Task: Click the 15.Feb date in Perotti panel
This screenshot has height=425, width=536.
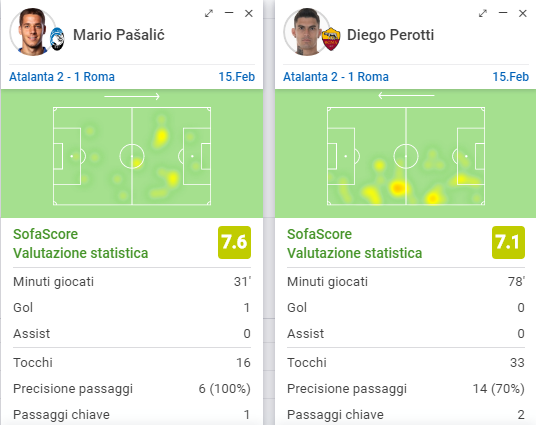Action: tap(510, 77)
